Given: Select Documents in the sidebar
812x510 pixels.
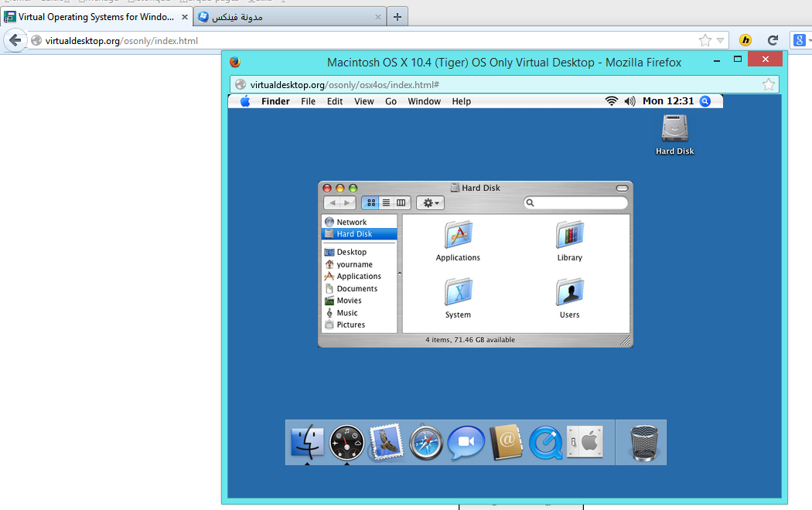Looking at the screenshot, I should click(360, 289).
